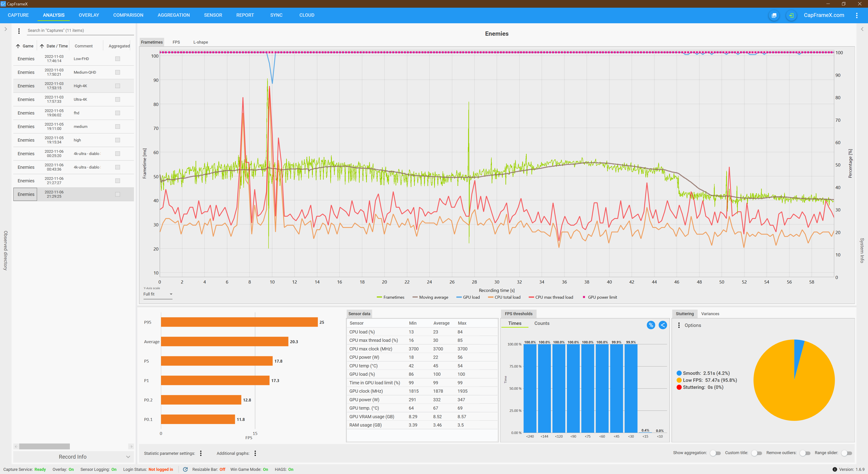
Task: Open the CapFrameX.com link
Action: (x=823, y=15)
